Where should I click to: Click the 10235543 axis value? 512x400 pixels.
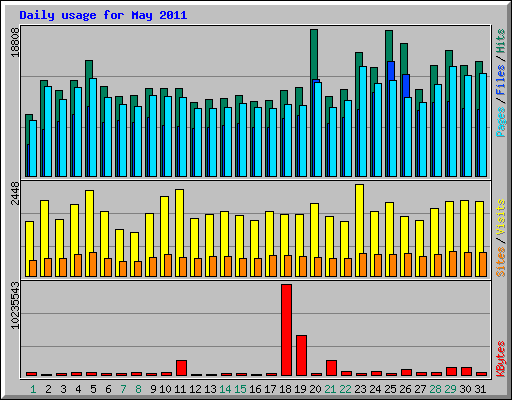click(15, 305)
